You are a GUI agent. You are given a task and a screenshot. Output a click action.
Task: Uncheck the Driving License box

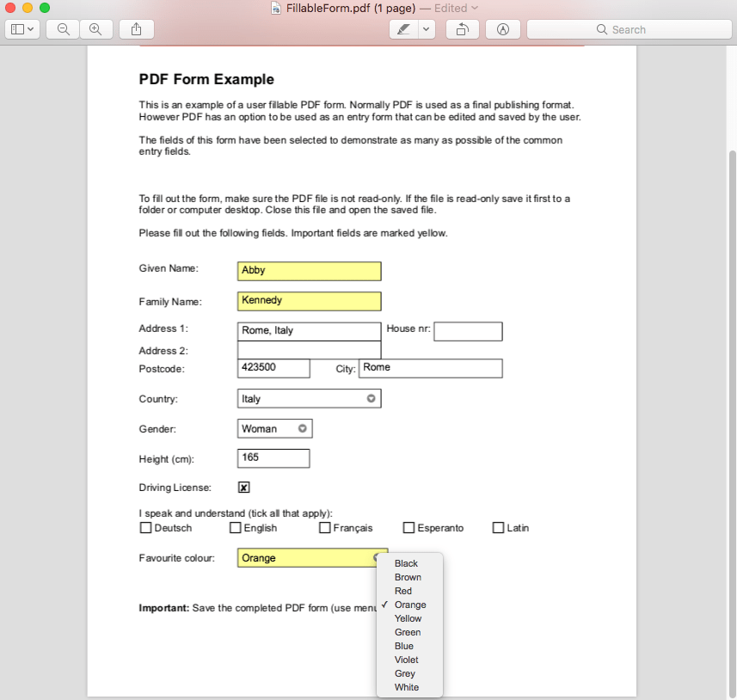[243, 487]
